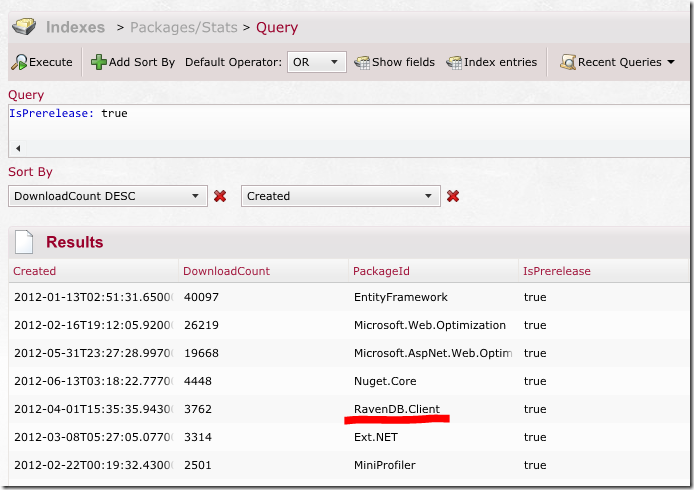The height and width of the screenshot is (490, 694).
Task: Open the Created sort dropdown
Action: point(341,196)
